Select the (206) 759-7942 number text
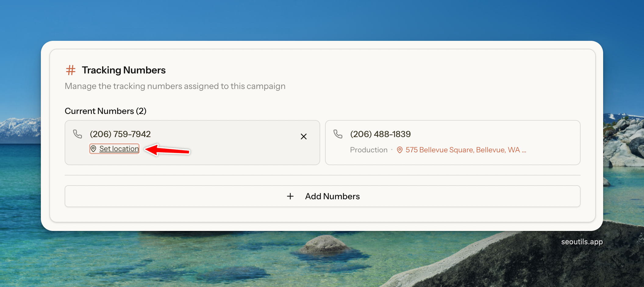Screen dimensions: 644x287 120,134
